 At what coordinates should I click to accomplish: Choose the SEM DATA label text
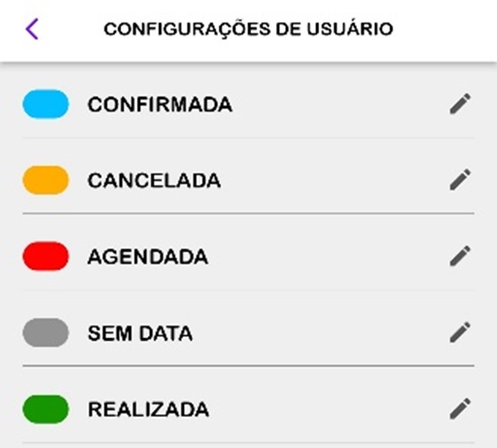140,333
